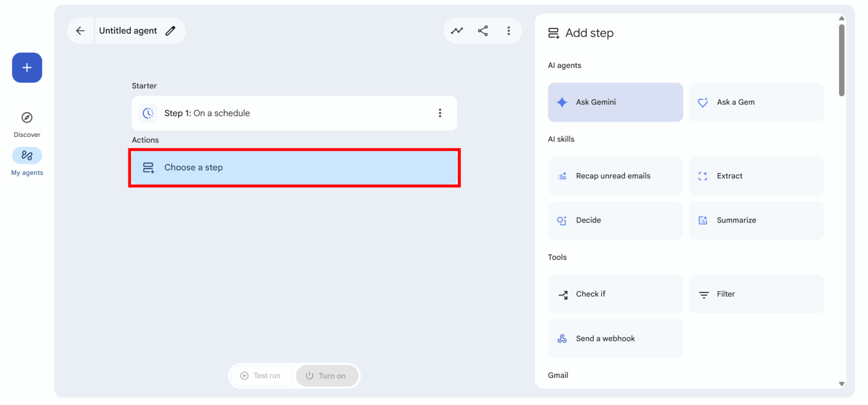This screenshot has width=868, height=405.
Task: Click the Add step panel scrollbar
Action: point(841,60)
